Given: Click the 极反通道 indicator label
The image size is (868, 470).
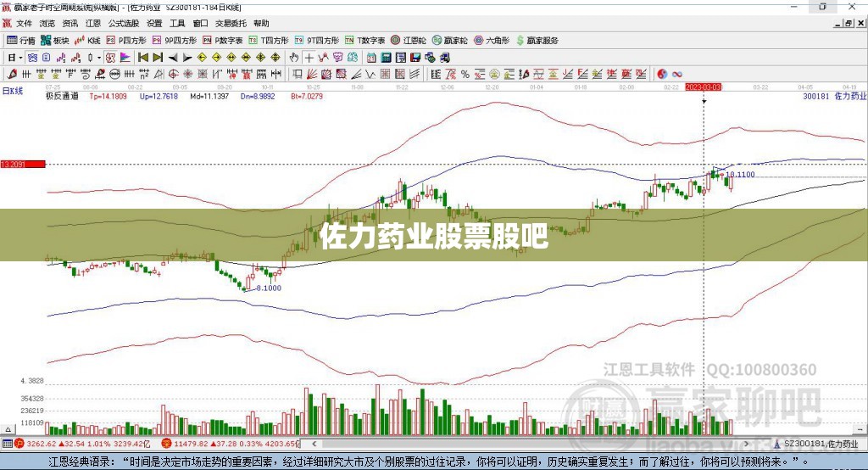Looking at the screenshot, I should 62,96.
